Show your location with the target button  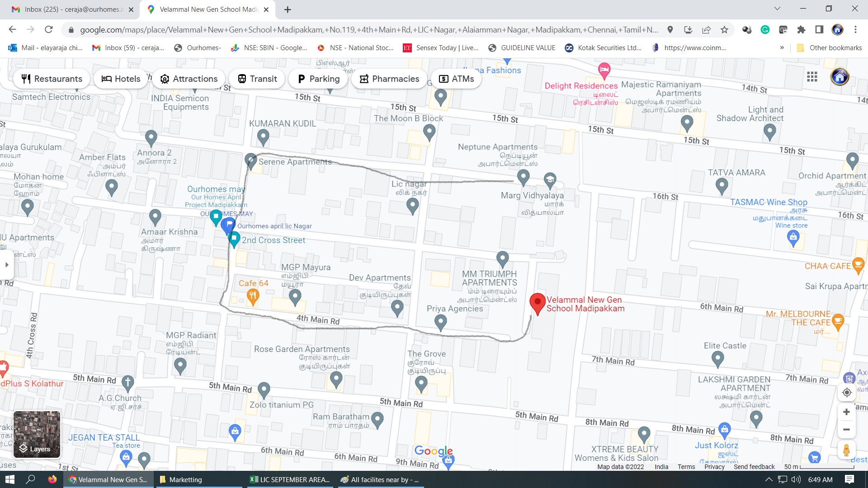[847, 392]
